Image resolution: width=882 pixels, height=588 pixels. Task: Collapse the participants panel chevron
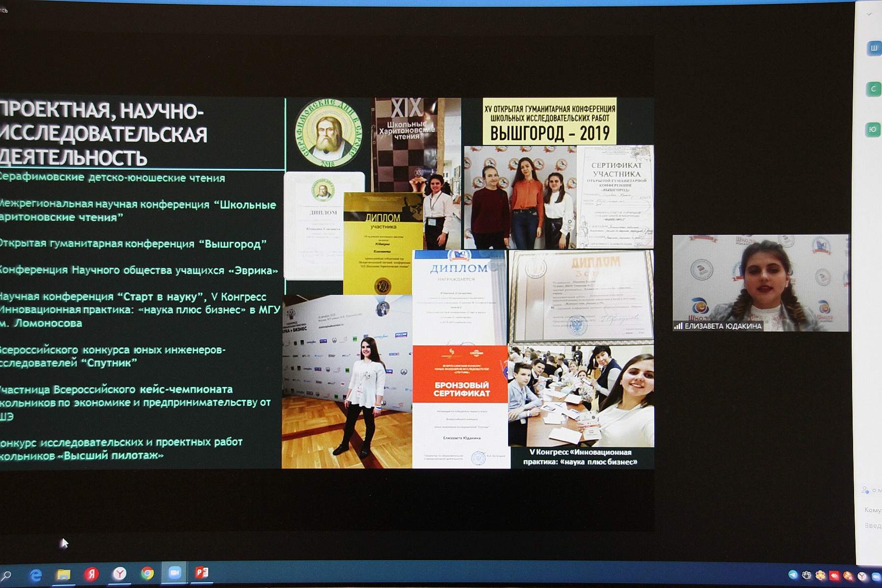869,14
